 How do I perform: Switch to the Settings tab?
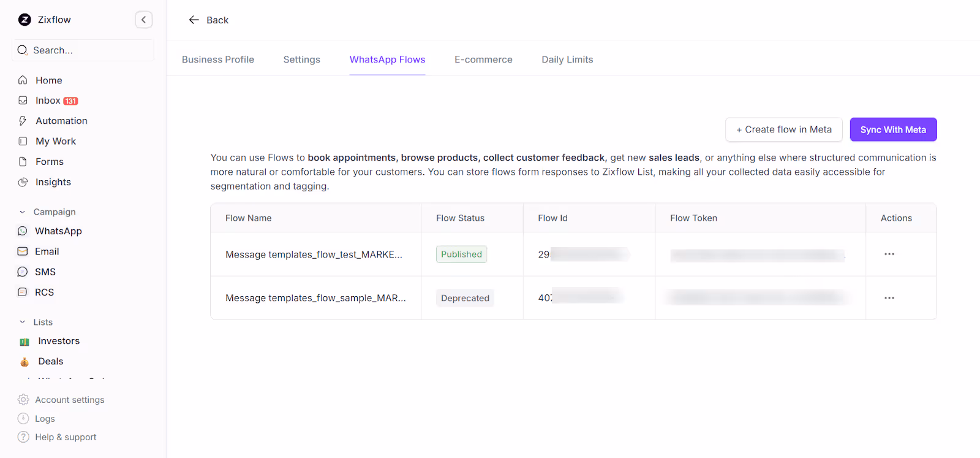click(301, 59)
